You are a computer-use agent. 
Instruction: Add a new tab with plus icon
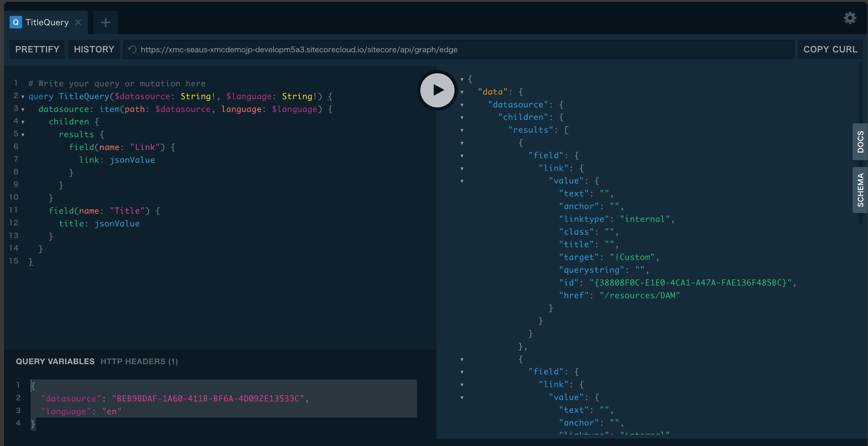tap(105, 22)
